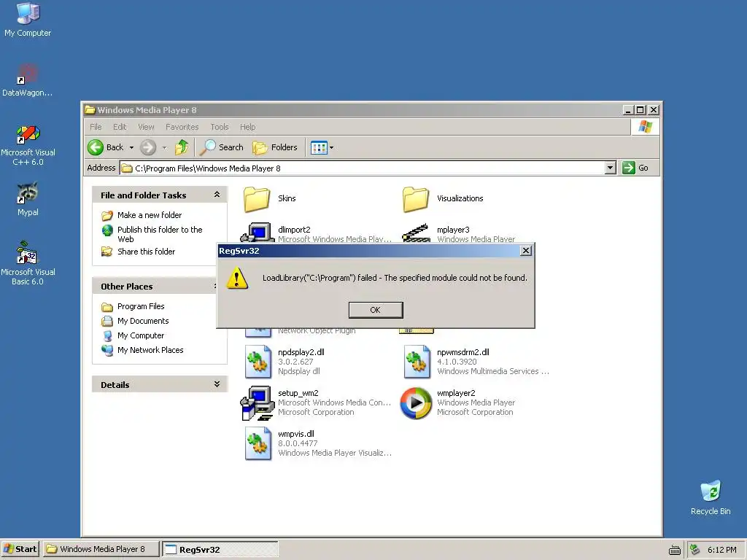Click the Search toolbar button
Image resolution: width=747 pixels, height=560 pixels.
tap(222, 147)
